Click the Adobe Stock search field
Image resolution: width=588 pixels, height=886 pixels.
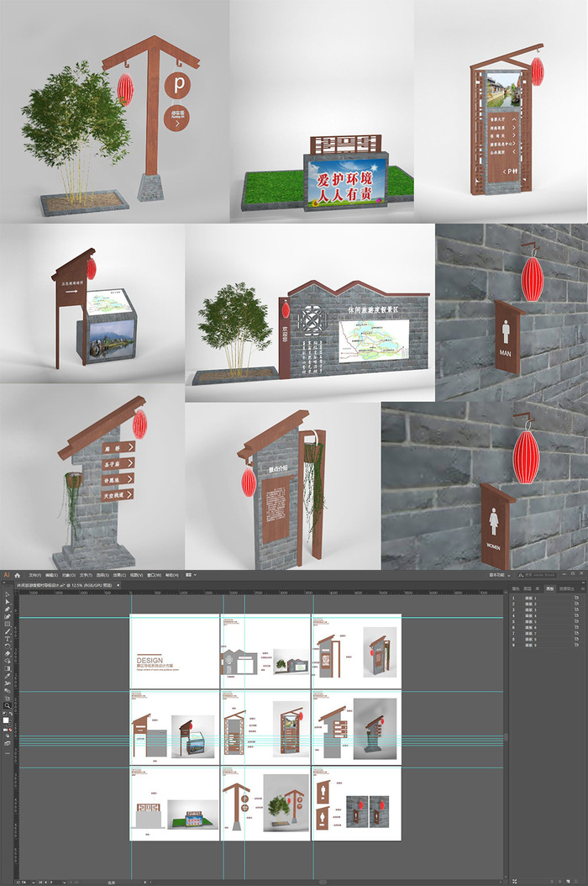(x=546, y=575)
